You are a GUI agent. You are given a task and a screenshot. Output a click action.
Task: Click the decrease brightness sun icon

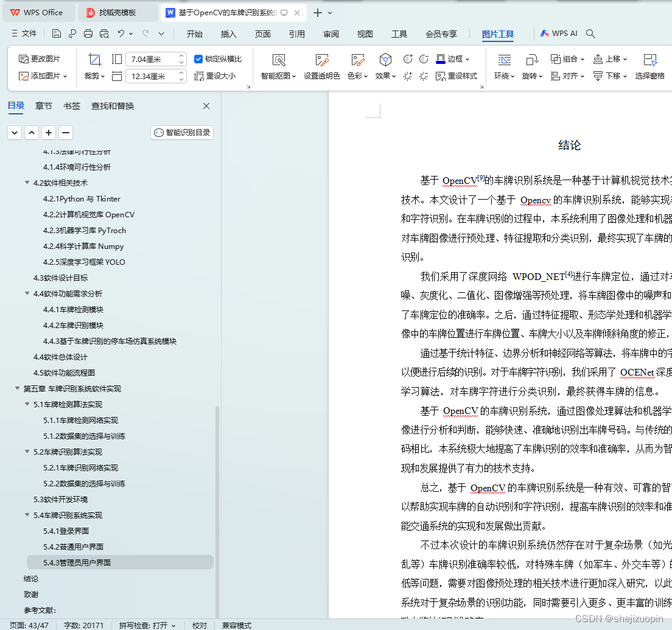[x=424, y=76]
